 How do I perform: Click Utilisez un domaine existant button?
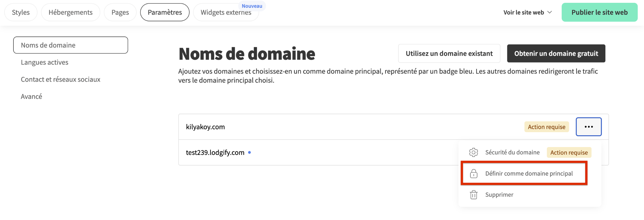449,53
